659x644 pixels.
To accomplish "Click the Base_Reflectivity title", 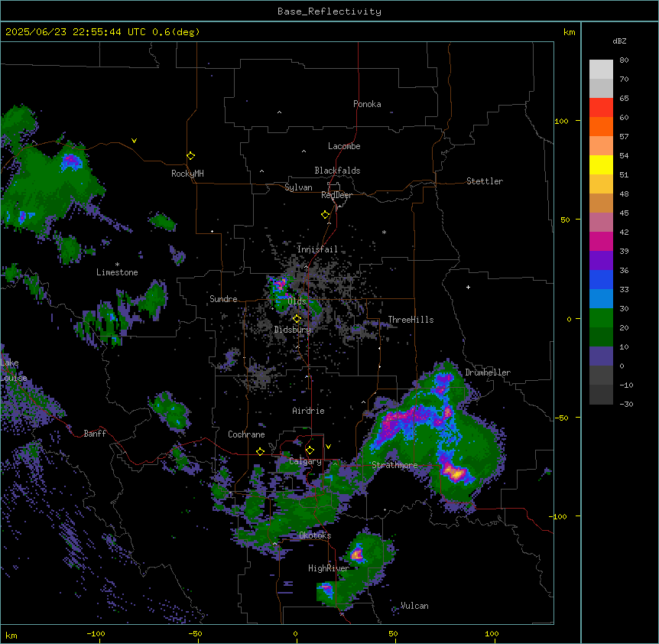I will click(x=329, y=11).
